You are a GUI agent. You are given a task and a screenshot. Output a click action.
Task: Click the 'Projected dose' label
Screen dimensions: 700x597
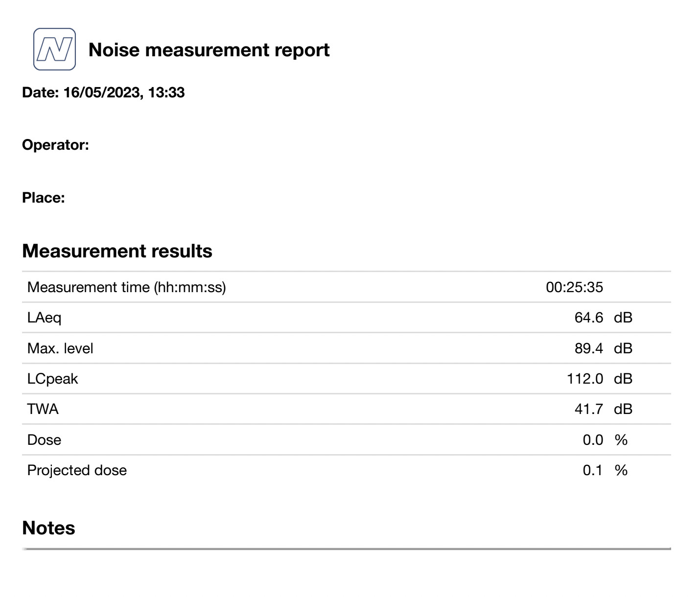(x=77, y=470)
